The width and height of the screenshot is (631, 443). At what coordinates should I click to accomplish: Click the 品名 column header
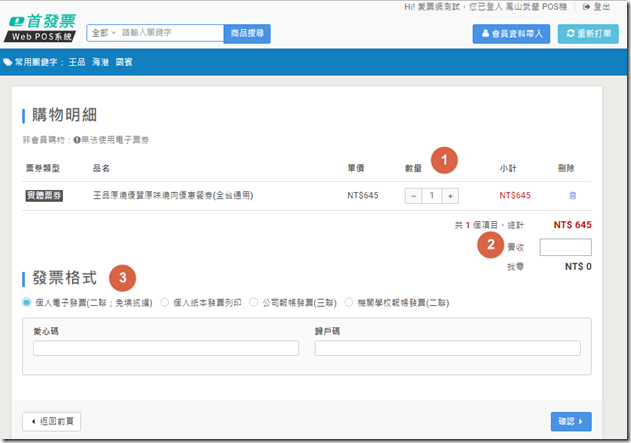(101, 168)
